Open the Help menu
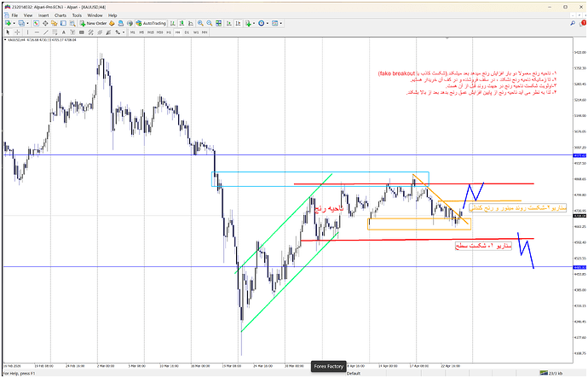Viewport: 588px width, 378px height. tap(112, 15)
